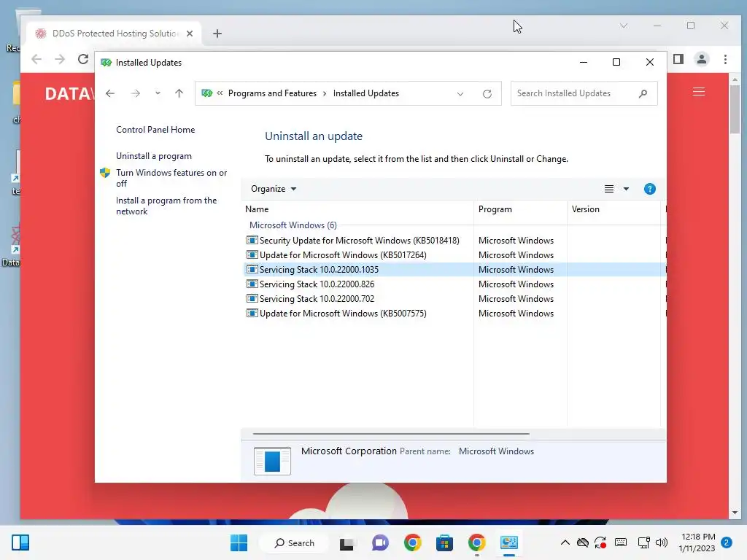Screen dimensions: 747x560
Task: Expand address bar history dropdown
Action: 460,94
